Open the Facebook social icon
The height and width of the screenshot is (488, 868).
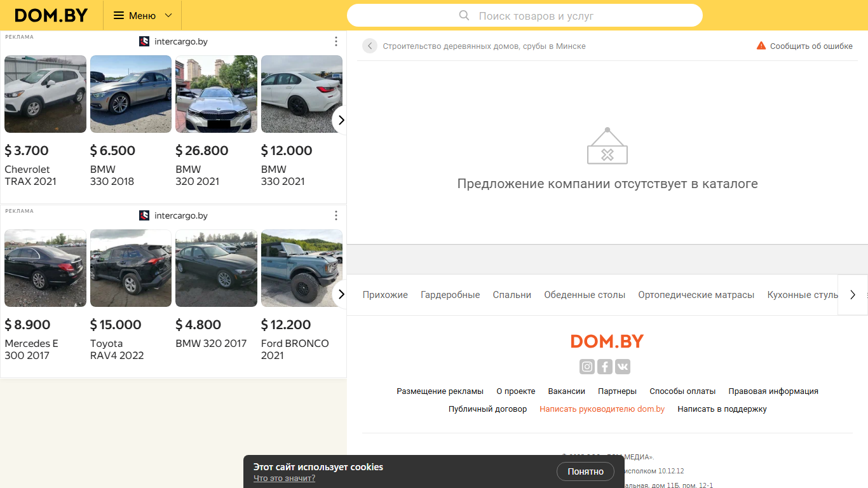605,367
